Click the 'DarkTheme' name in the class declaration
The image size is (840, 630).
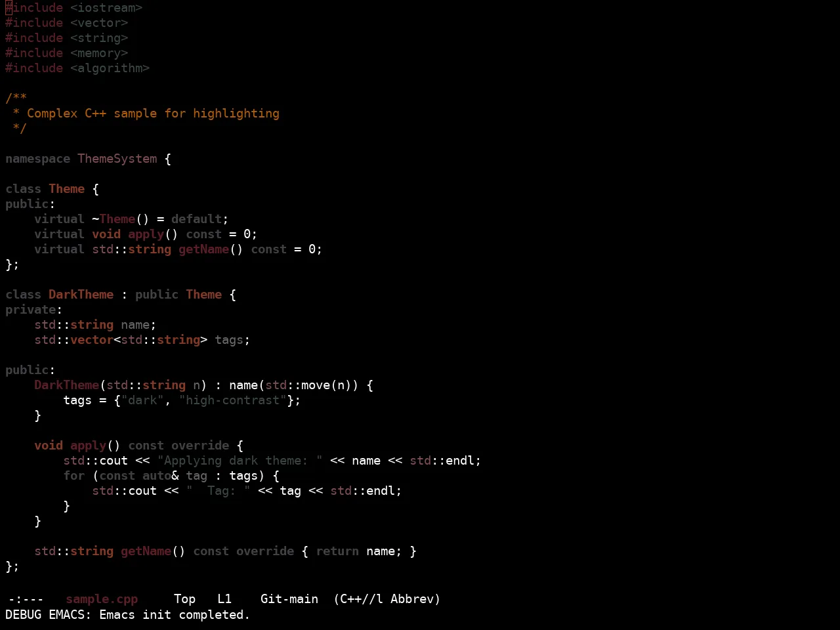point(81,295)
